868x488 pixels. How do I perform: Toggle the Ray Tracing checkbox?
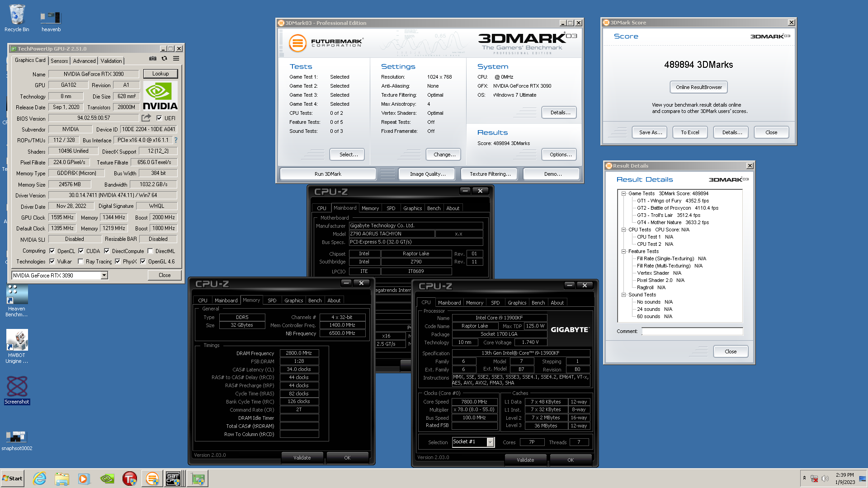[80, 262]
